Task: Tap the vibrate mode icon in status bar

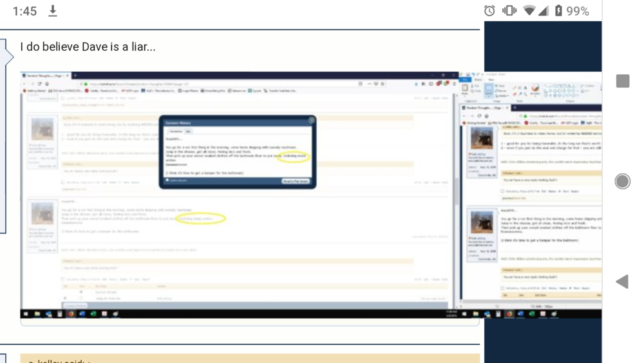Action: click(509, 11)
